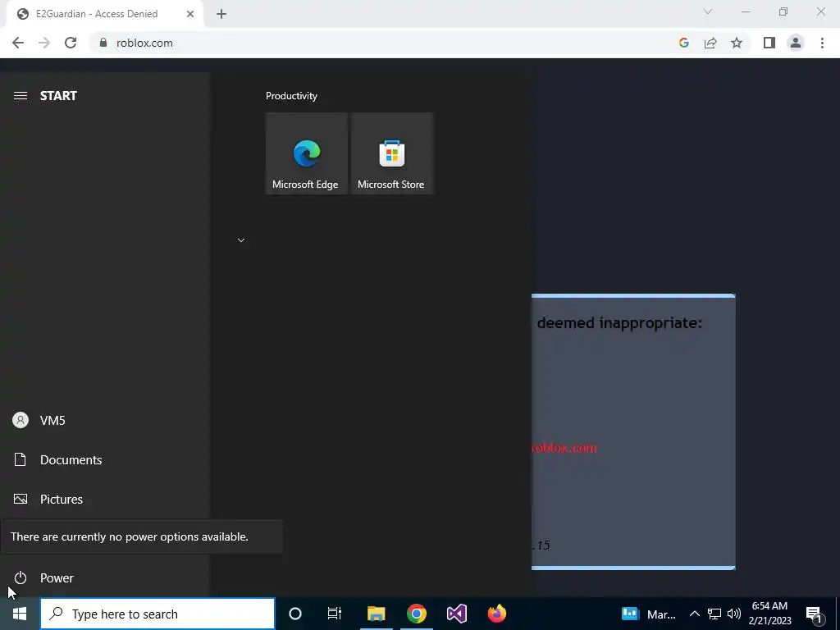This screenshot has height=630, width=840.
Task: Click the share page icon
Action: [710, 43]
